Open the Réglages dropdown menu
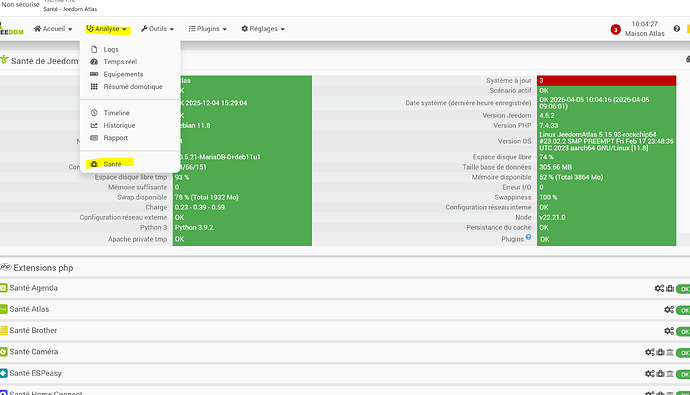 [263, 29]
